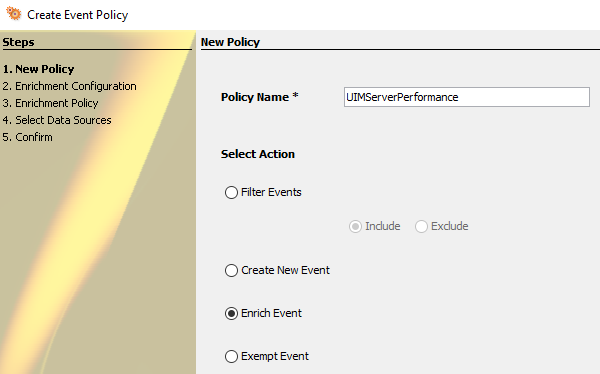
Task: Click into the Policy Name text field
Action: click(x=466, y=97)
